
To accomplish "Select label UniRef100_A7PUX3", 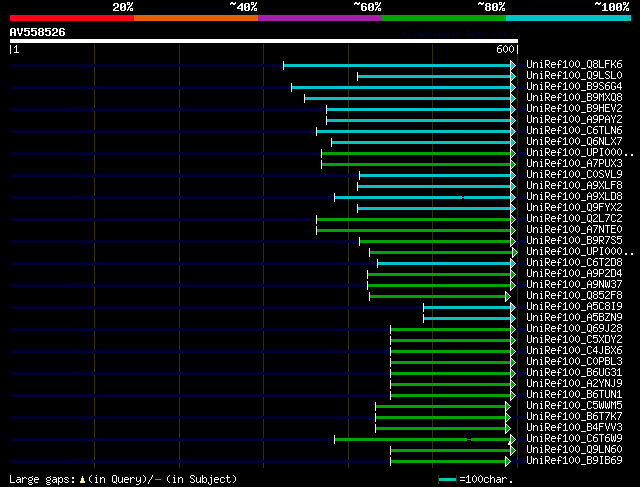I will tap(574, 164).
